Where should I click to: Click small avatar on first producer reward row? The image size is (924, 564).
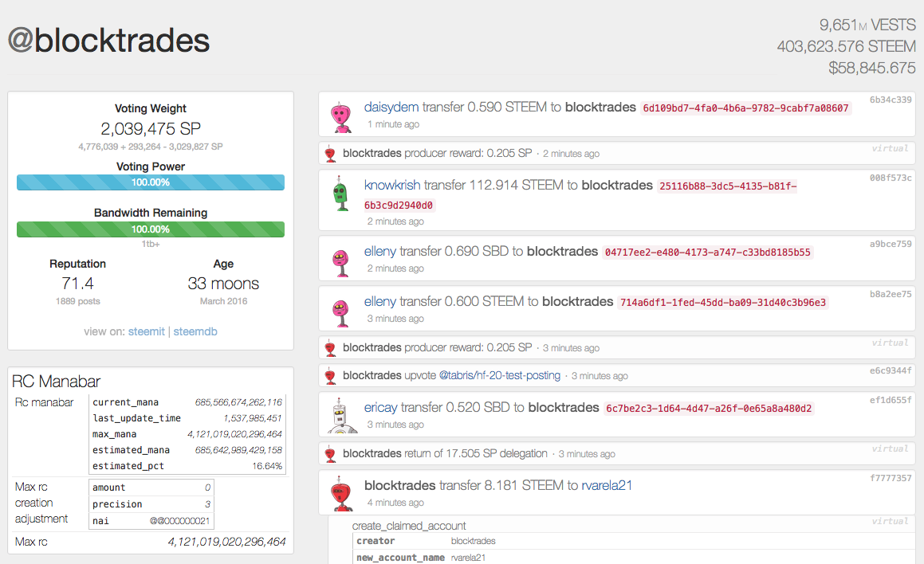click(330, 154)
